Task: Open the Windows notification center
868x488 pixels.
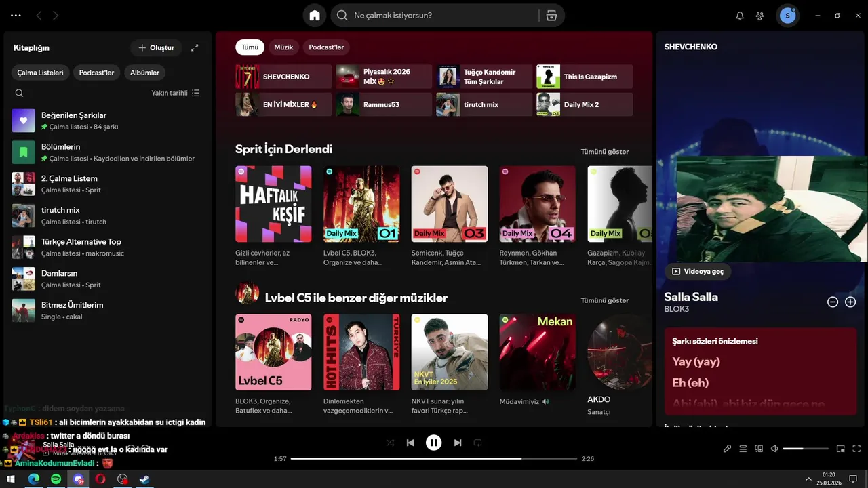Action: point(852,479)
